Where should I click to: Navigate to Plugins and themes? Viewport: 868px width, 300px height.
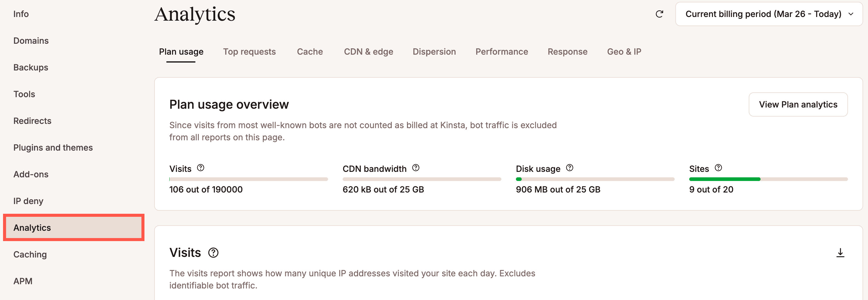pyautogui.click(x=53, y=148)
